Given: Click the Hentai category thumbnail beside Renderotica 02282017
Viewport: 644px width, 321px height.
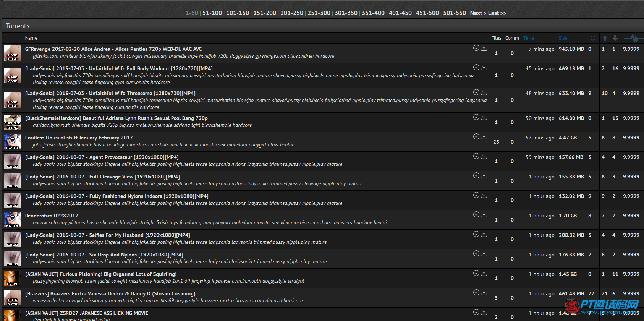Looking at the screenshot, I should pos(12,219).
